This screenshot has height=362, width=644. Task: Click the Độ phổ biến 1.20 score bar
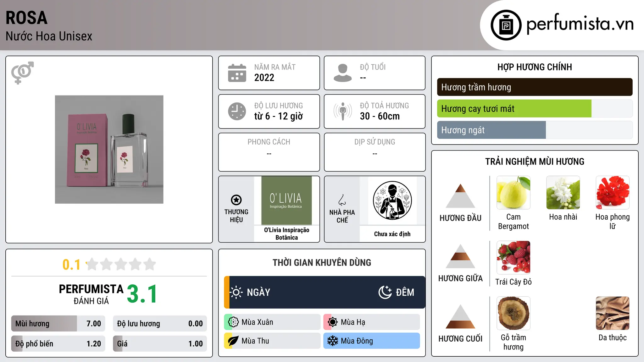58,344
